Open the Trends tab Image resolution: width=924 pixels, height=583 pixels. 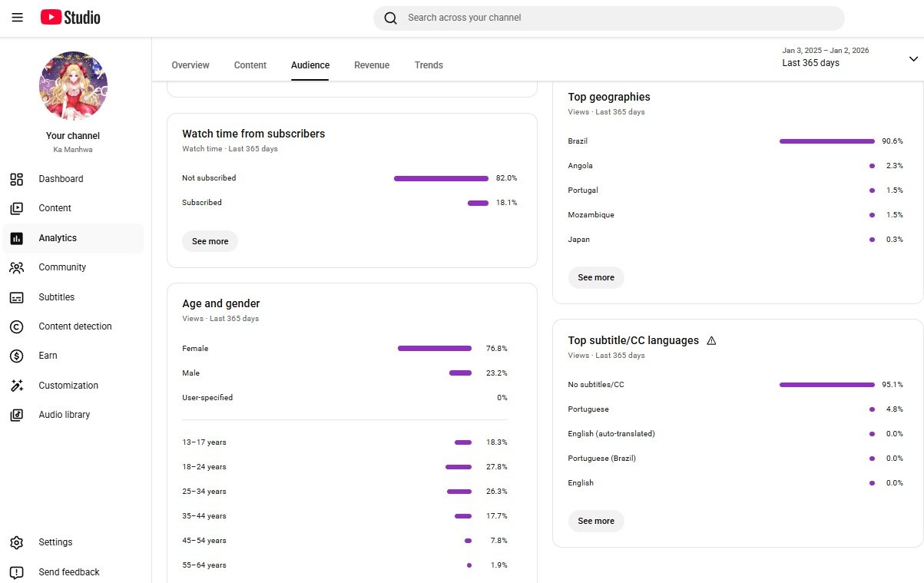click(429, 65)
